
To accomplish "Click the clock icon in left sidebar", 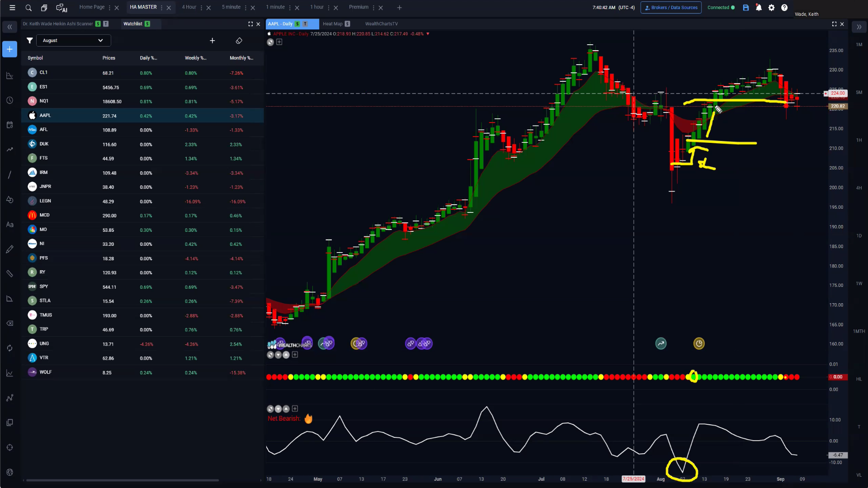I will (9, 100).
